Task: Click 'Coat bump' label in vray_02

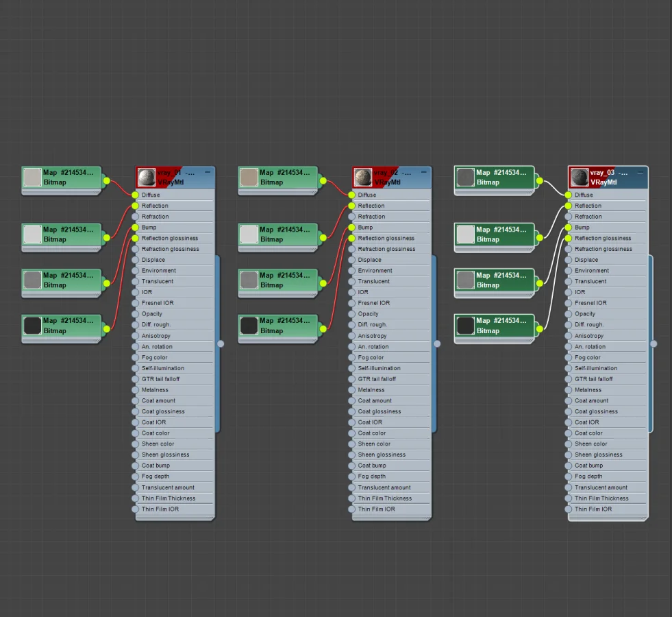Action: (x=372, y=465)
